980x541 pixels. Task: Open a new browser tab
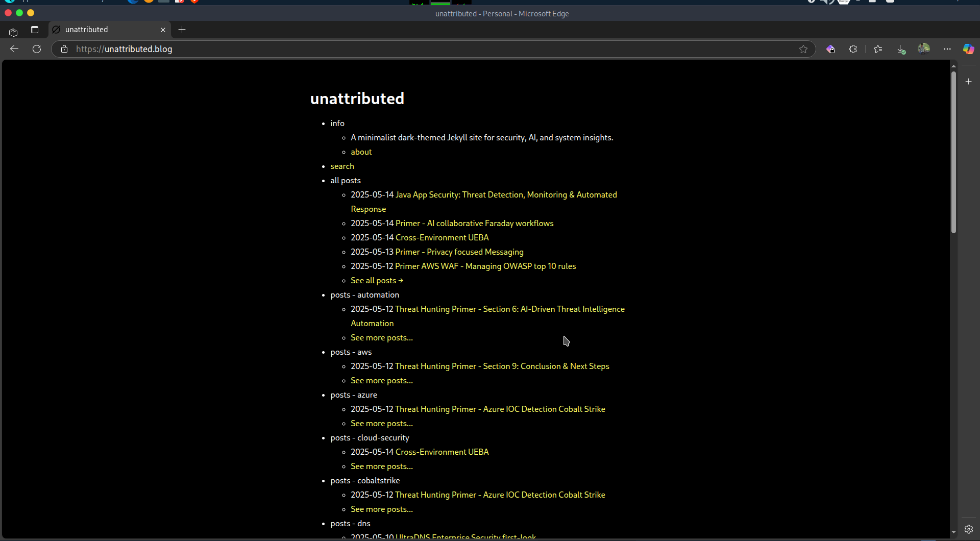(x=182, y=30)
